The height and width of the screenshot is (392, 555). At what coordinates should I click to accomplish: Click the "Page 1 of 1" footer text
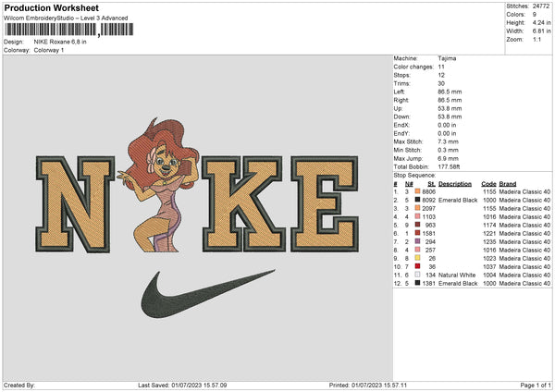pyautogui.click(x=536, y=386)
